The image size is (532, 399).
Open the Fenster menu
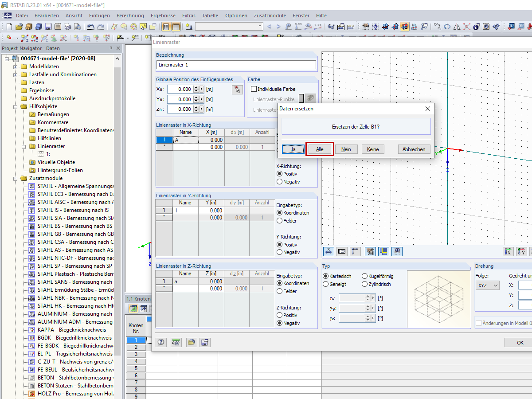[x=301, y=16]
